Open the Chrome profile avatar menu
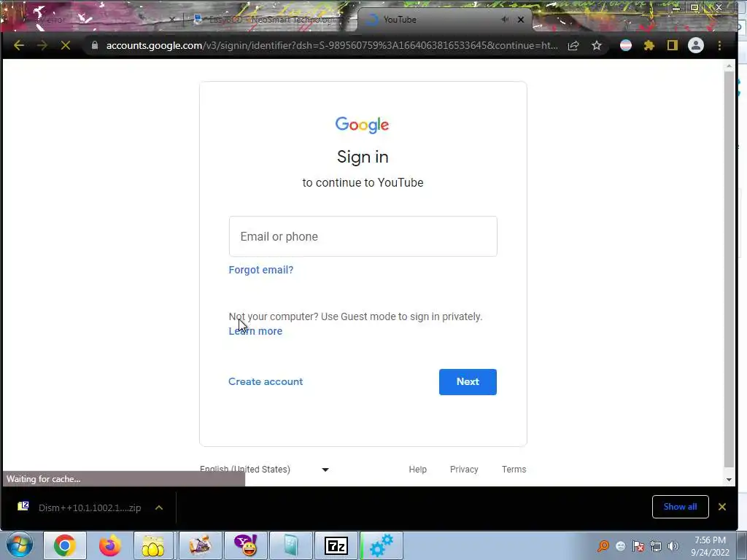The width and height of the screenshot is (747, 560). pos(696,45)
